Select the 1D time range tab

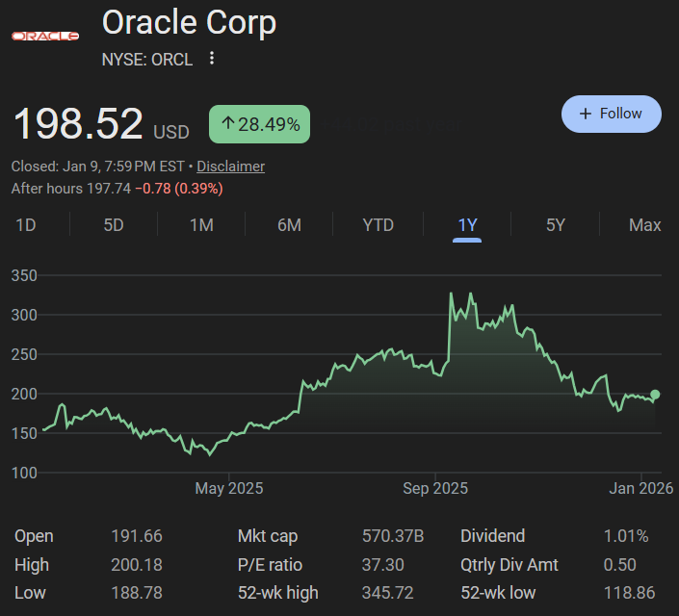tap(26, 225)
